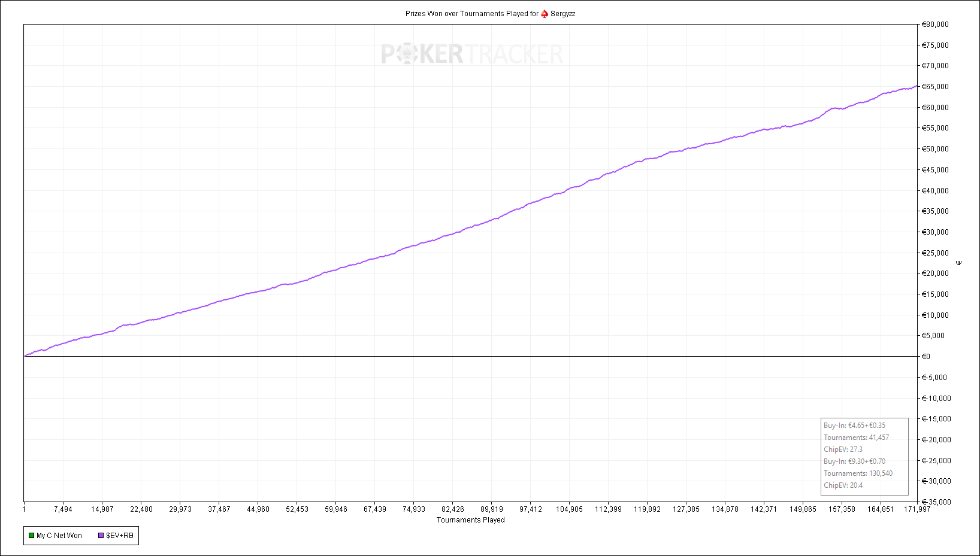Screen dimensions: 980x556
Task: Click the red spade icon next to Sergyzz
Action: click(545, 14)
